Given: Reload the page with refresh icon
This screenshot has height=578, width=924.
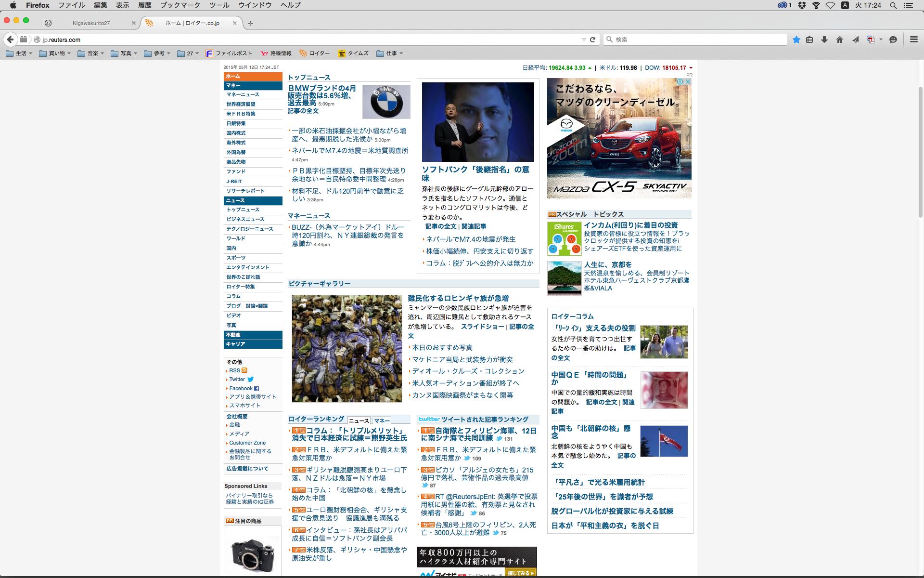Looking at the screenshot, I should click(x=593, y=39).
